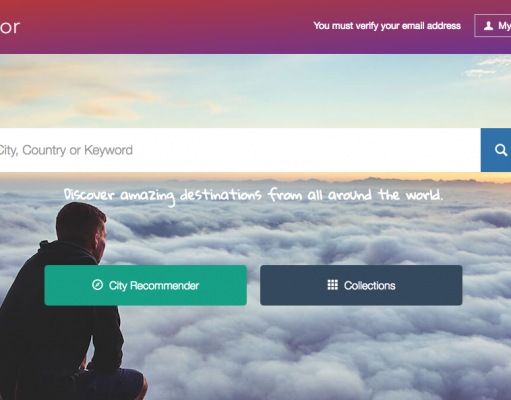
Task: Open the Collections page
Action: click(x=361, y=285)
